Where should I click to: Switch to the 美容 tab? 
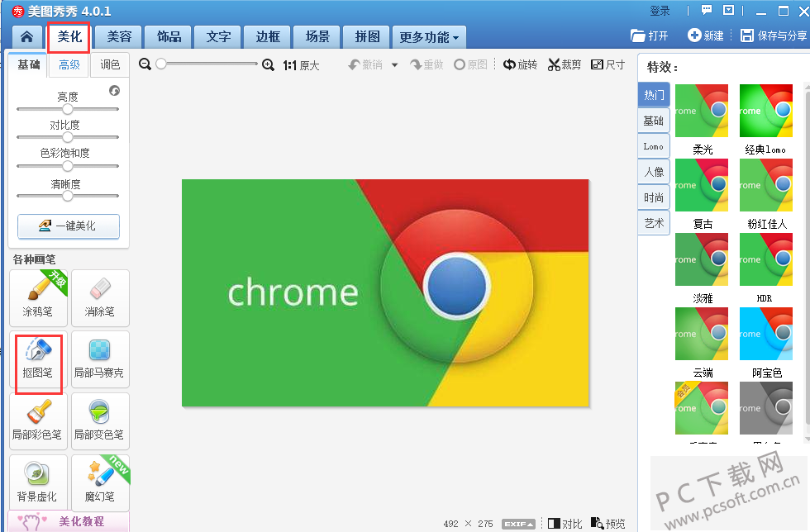[119, 36]
